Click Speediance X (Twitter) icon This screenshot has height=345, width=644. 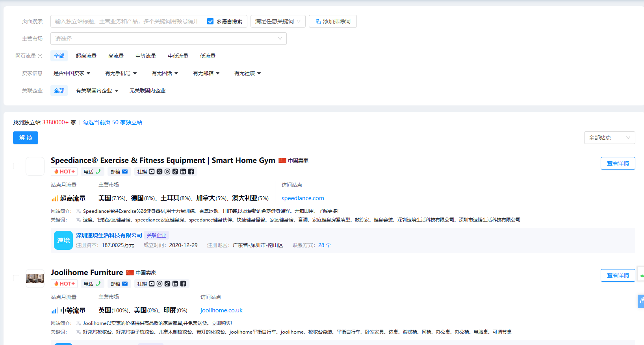click(x=160, y=172)
